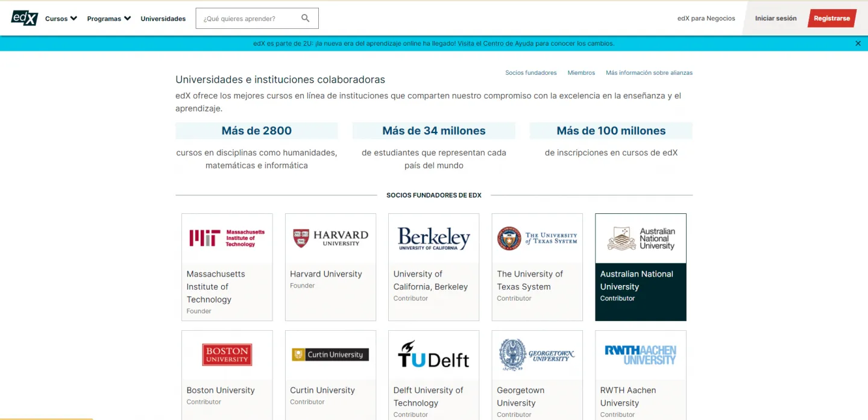The width and height of the screenshot is (868, 420).
Task: Close the blue 2U announcement banner
Action: [x=858, y=43]
